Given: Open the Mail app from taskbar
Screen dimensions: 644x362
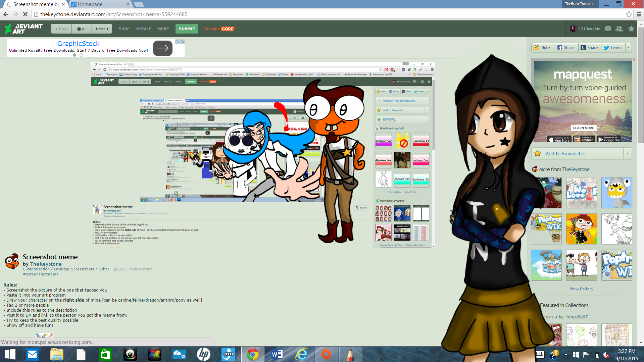Looking at the screenshot, I should point(32,354).
